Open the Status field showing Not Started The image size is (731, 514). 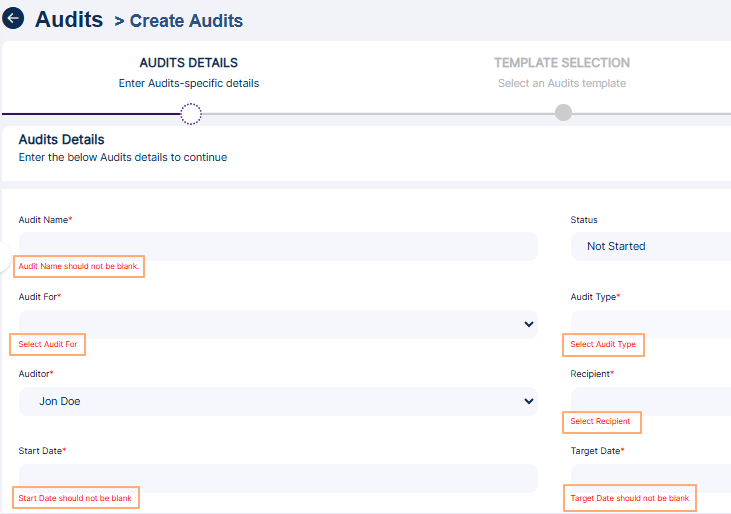tap(650, 246)
